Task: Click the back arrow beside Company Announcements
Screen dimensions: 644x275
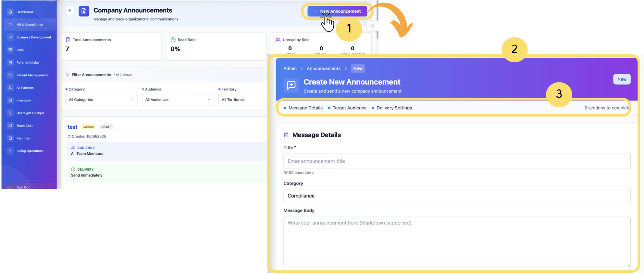Action: pyautogui.click(x=70, y=10)
